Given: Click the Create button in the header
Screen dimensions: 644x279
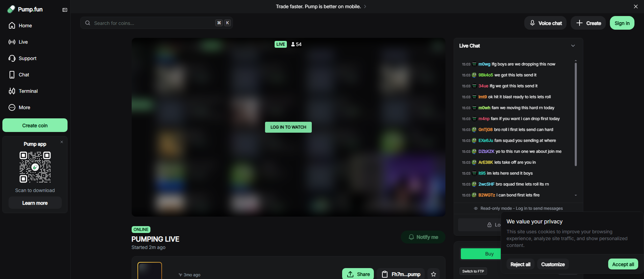Looking at the screenshot, I should pyautogui.click(x=588, y=23).
